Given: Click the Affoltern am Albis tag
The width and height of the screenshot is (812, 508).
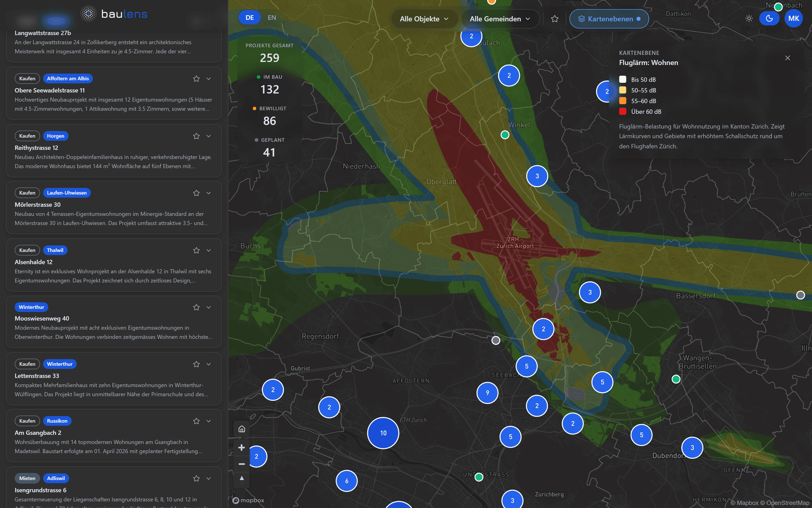Looking at the screenshot, I should pyautogui.click(x=68, y=78).
